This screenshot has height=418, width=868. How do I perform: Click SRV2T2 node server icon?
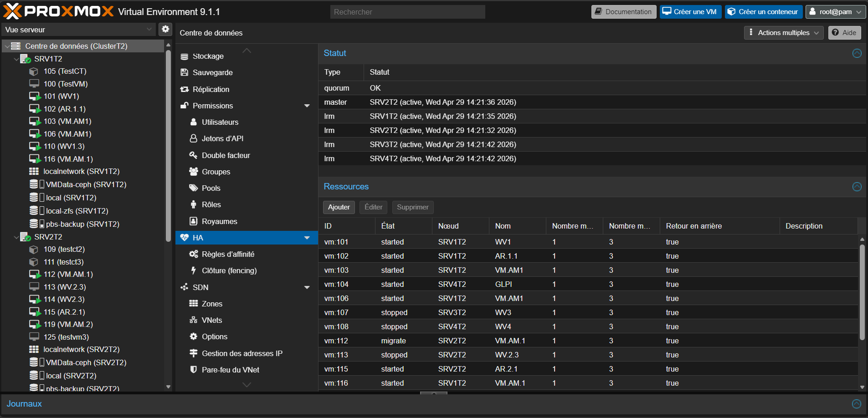[x=26, y=237]
